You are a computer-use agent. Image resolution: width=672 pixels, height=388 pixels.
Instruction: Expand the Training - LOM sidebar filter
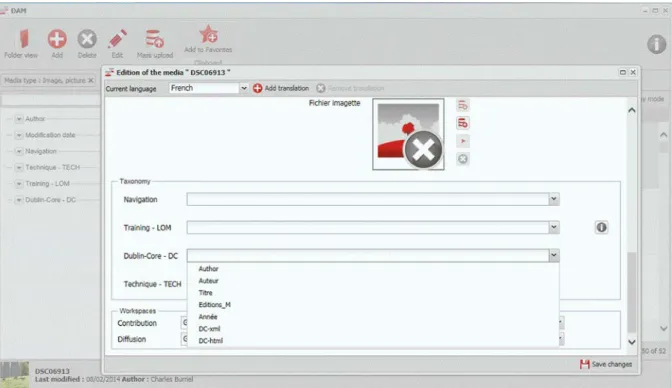[x=19, y=183]
